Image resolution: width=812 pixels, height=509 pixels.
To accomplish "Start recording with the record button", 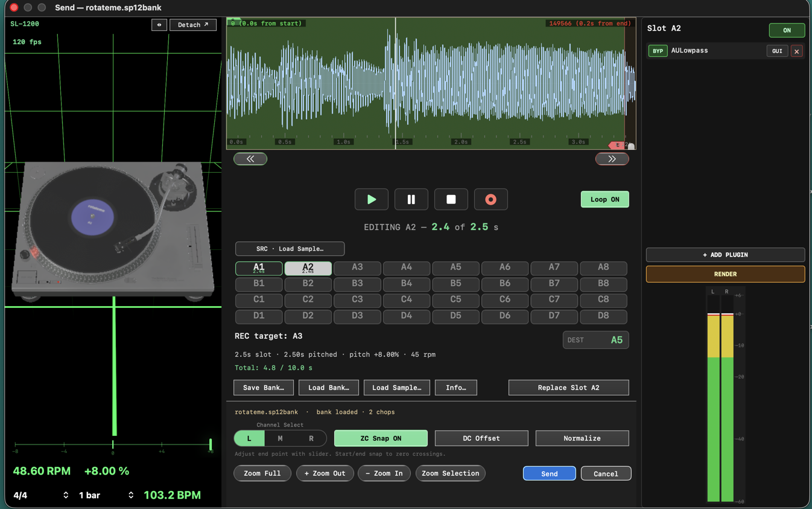I will (x=490, y=199).
